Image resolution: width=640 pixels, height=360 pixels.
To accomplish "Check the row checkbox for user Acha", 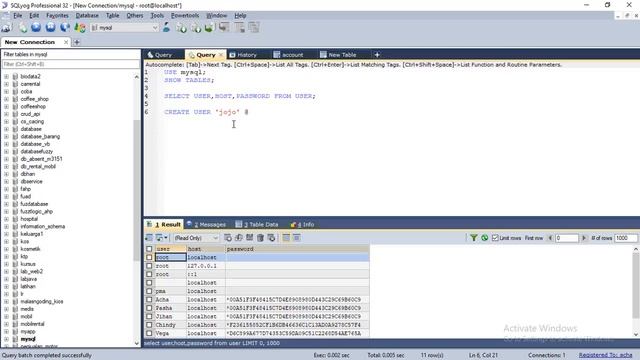I will coord(149,300).
